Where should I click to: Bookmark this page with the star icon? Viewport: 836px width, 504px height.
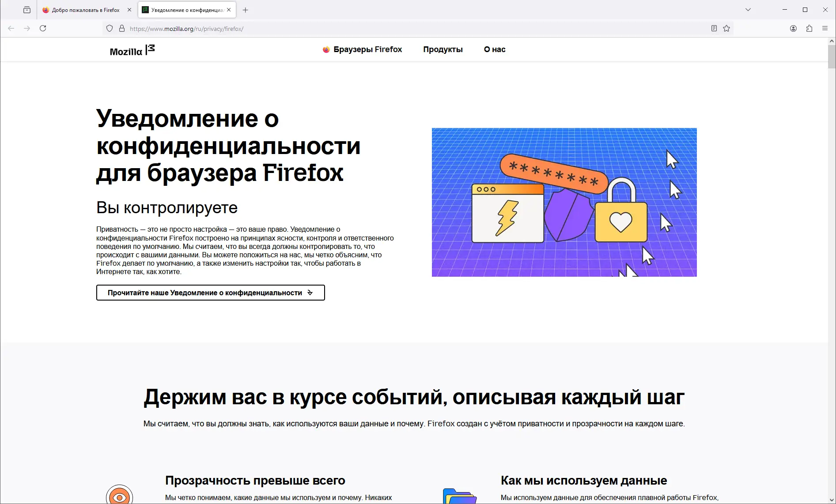tap(726, 28)
